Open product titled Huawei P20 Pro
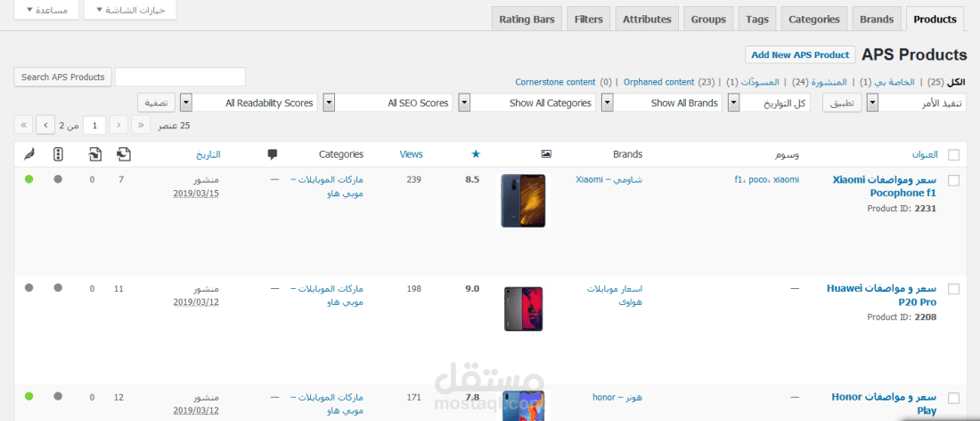Image resolution: width=980 pixels, height=421 pixels. 881,294
